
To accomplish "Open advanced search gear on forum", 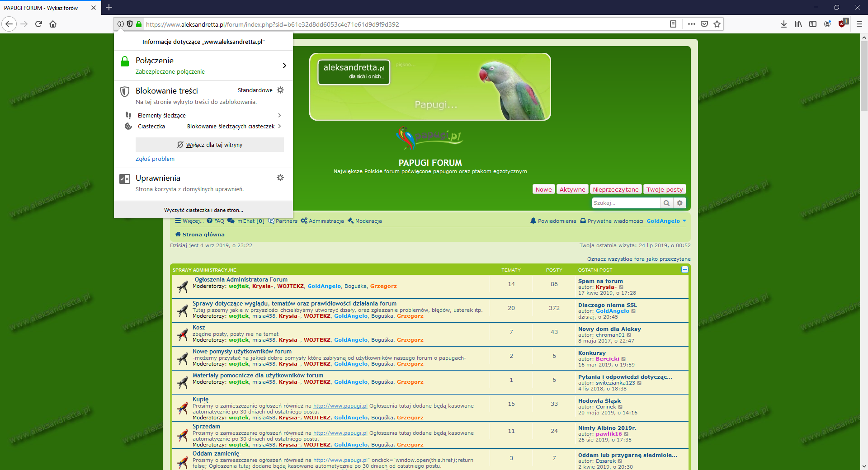I will [679, 203].
